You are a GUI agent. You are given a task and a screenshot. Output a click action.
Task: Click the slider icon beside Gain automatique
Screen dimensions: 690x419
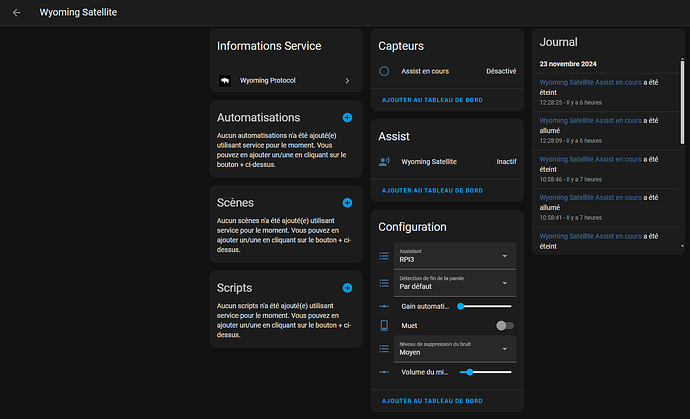pyautogui.click(x=384, y=306)
